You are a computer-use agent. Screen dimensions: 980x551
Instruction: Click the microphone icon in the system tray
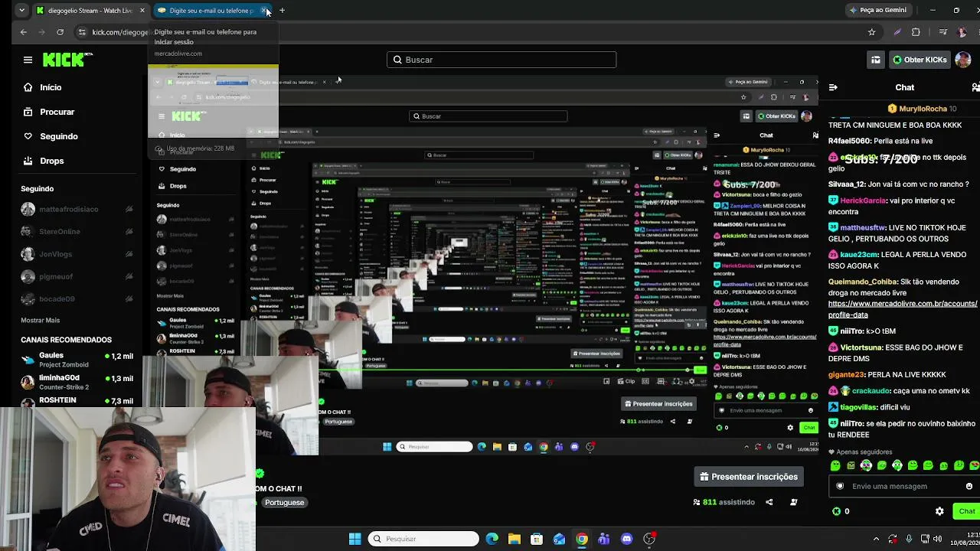[909, 539]
